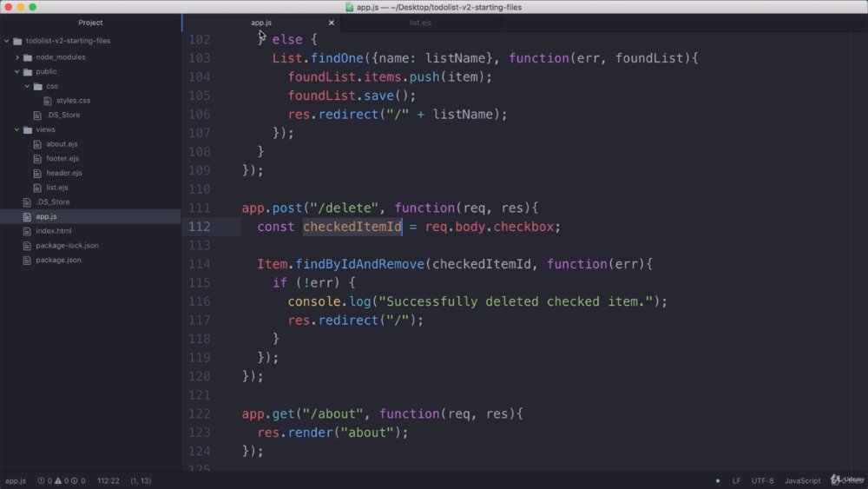Click cursor position 112:22 in status bar

[108, 480]
